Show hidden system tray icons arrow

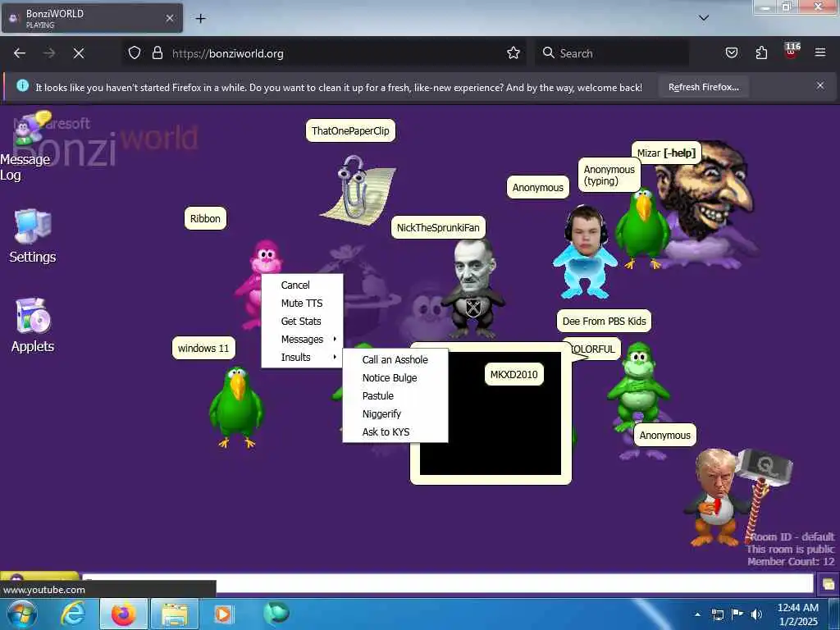click(x=697, y=614)
